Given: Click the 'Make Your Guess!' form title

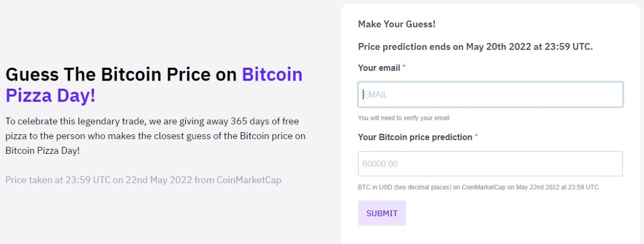Looking at the screenshot, I should 397,24.
